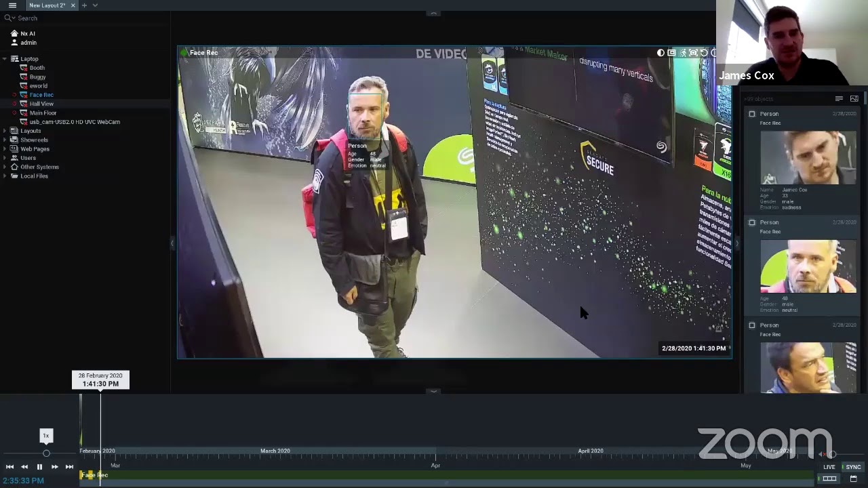Screen dimensions: 868x488
Task: Click object icon of the third Person card
Action: click(752, 325)
